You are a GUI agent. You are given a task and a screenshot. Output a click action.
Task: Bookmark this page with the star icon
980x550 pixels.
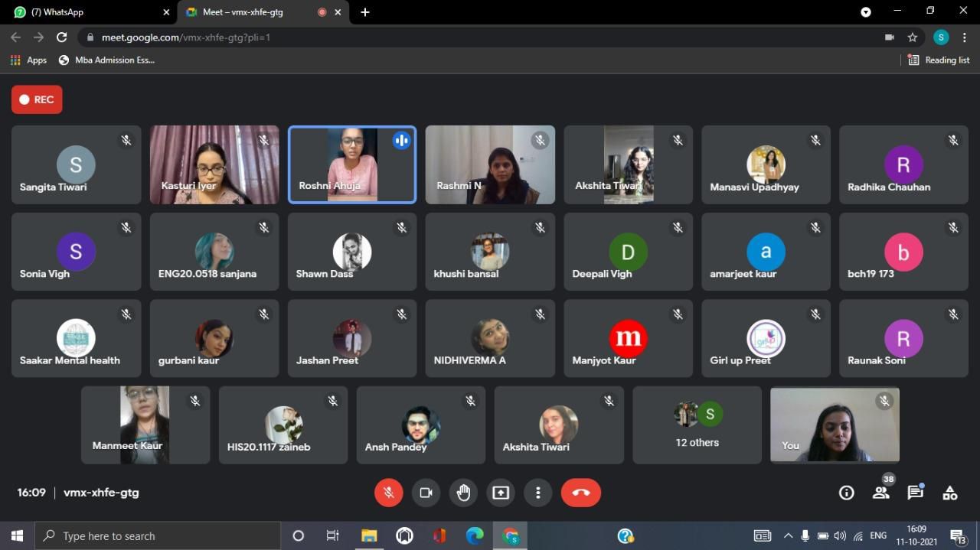913,37
